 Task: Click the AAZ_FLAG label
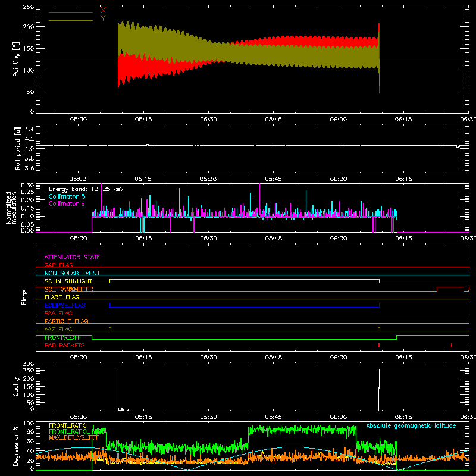[x=58, y=329]
